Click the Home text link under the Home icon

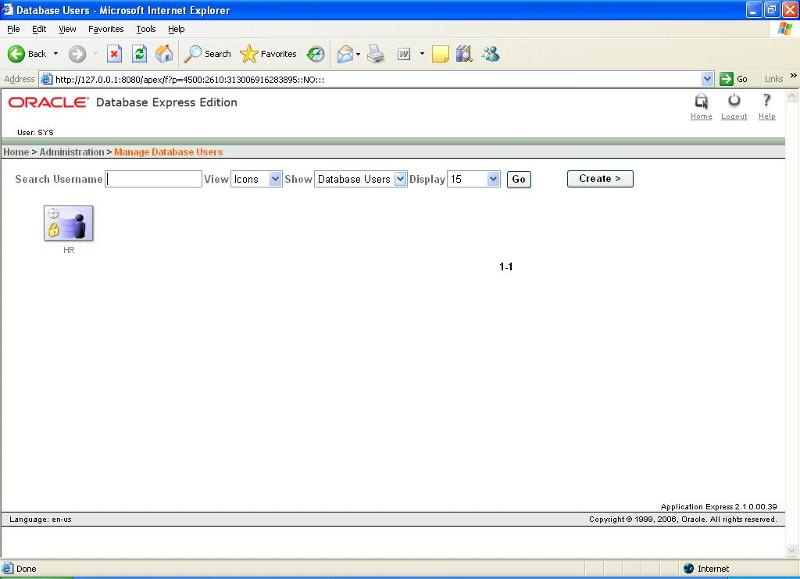coord(702,116)
